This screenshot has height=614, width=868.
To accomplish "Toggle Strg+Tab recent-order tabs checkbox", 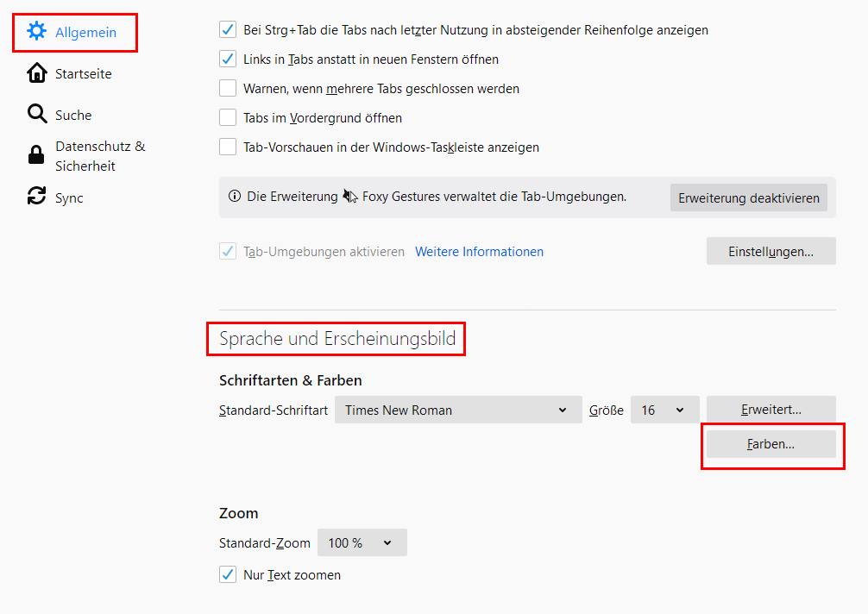I will click(228, 30).
